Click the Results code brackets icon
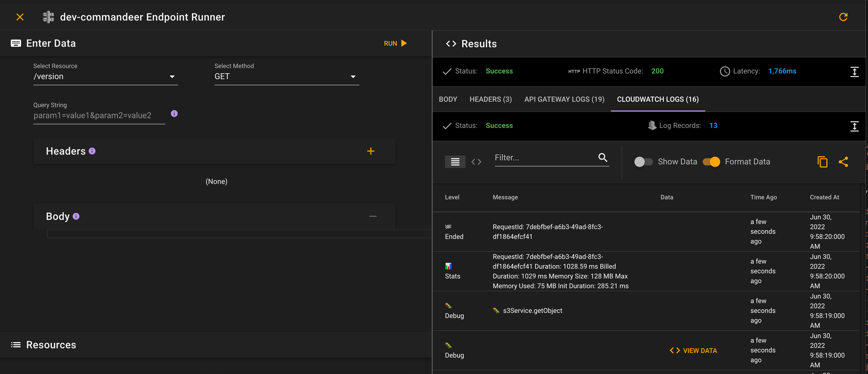 (x=451, y=44)
